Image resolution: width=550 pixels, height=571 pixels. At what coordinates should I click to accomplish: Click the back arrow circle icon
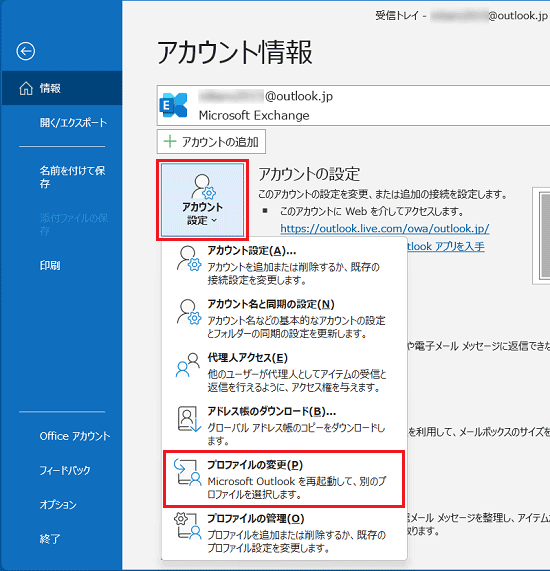(x=25, y=51)
